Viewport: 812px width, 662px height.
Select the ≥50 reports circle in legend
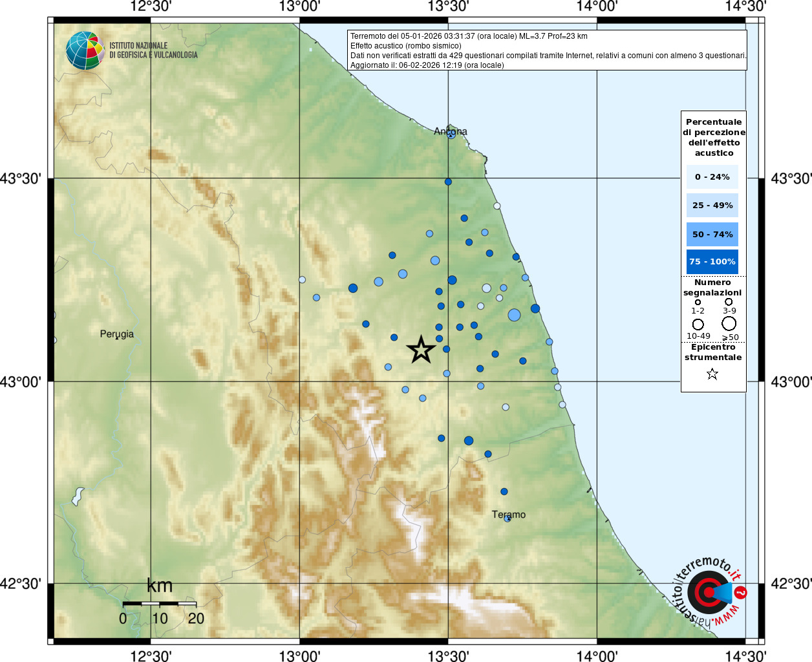click(x=729, y=324)
